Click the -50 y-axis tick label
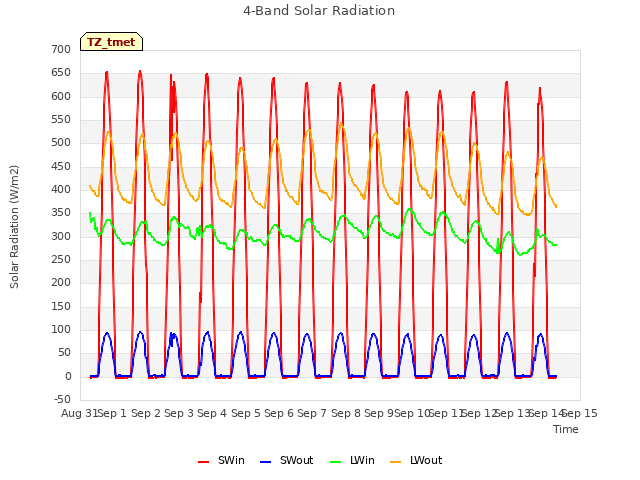This screenshot has width=640, height=480. tap(62, 399)
